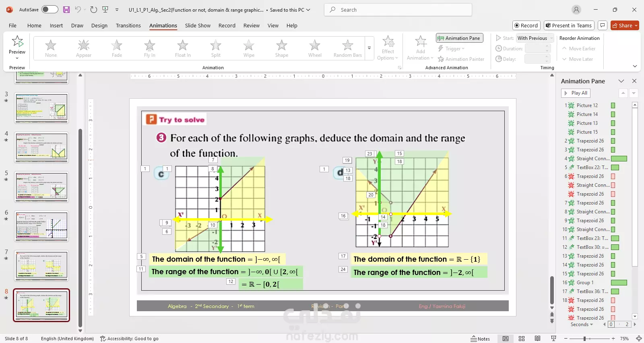Image resolution: width=644 pixels, height=343 pixels.
Task: Open Customize Quick Access Toolbar dropdown
Action: (117, 10)
